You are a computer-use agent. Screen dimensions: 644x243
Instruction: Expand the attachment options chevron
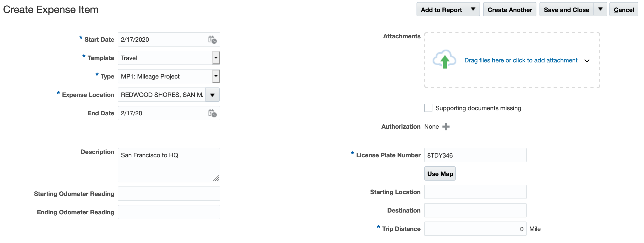(x=587, y=61)
